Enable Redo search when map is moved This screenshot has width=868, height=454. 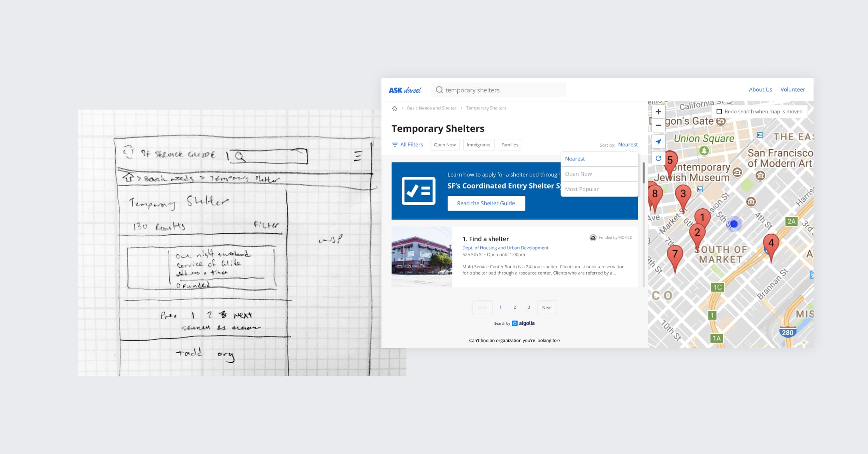point(719,112)
